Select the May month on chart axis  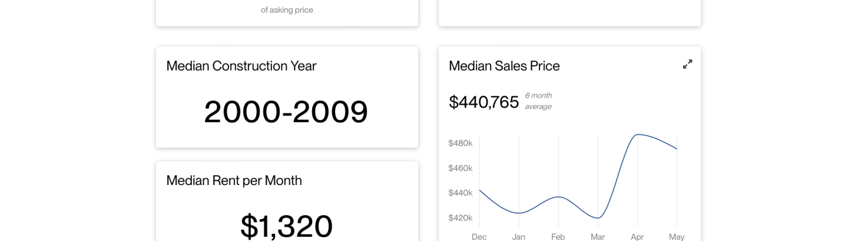677,237
